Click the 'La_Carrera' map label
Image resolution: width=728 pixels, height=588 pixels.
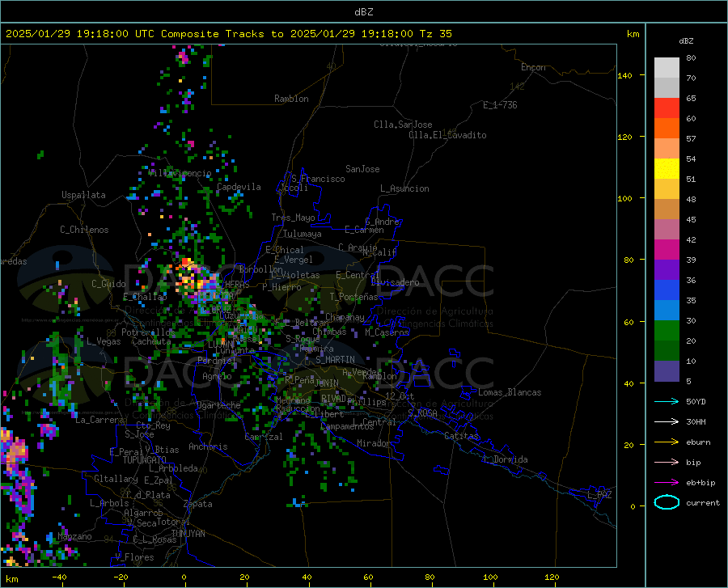tap(99, 420)
